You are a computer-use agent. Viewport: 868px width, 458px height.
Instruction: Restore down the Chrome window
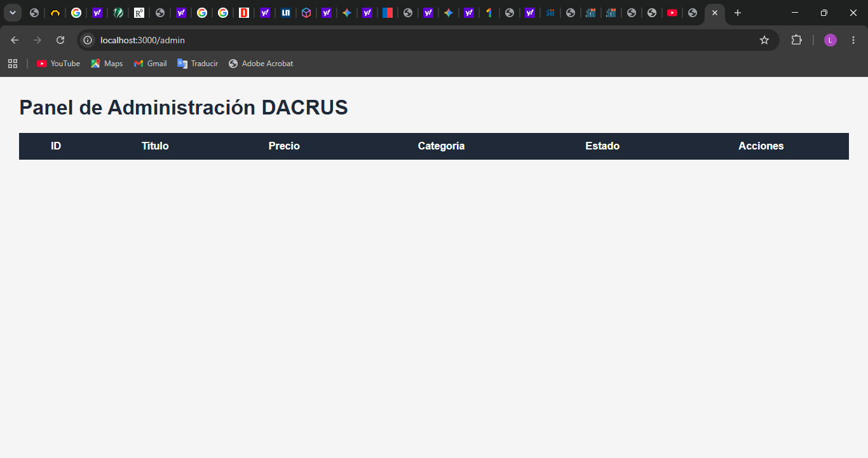coord(824,13)
